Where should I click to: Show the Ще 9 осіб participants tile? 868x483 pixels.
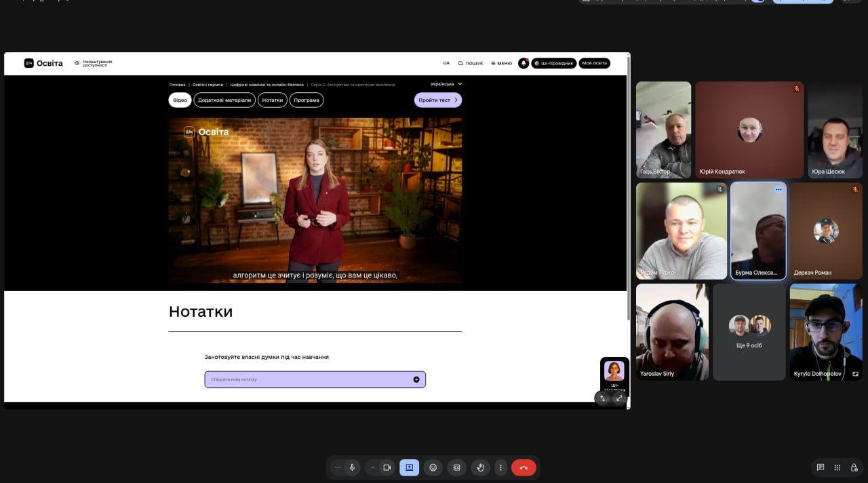(x=749, y=332)
